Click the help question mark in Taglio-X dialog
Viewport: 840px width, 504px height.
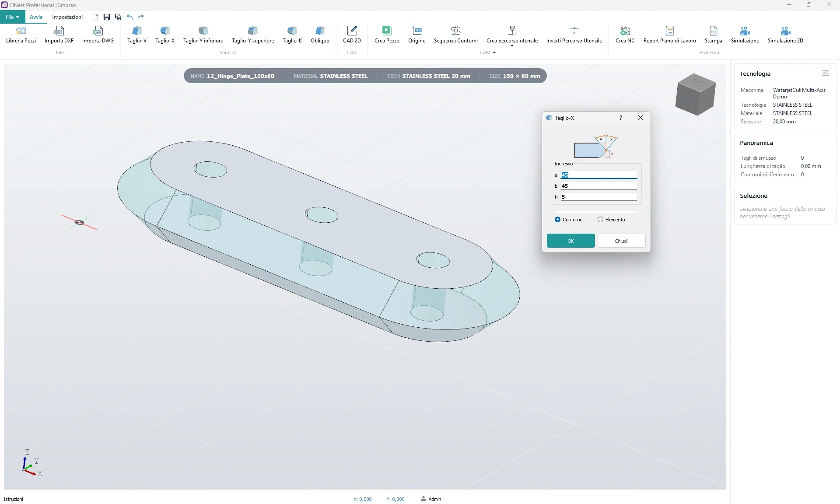pos(620,118)
